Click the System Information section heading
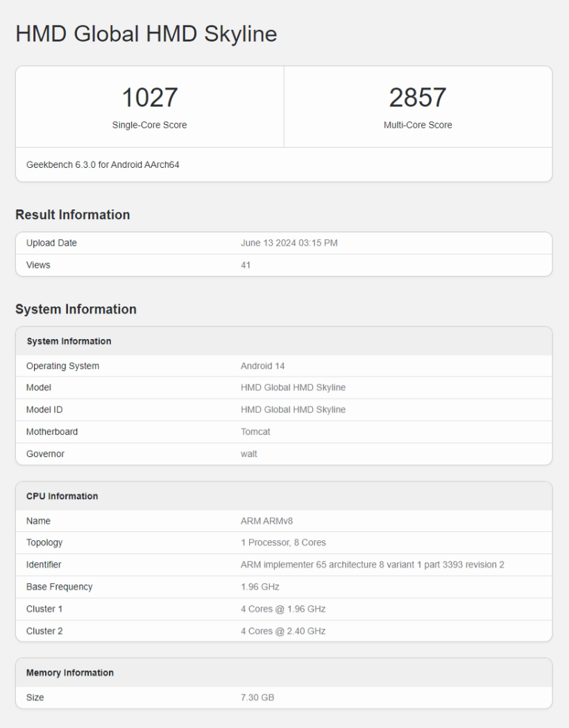The width and height of the screenshot is (569, 728). pyautogui.click(x=76, y=309)
